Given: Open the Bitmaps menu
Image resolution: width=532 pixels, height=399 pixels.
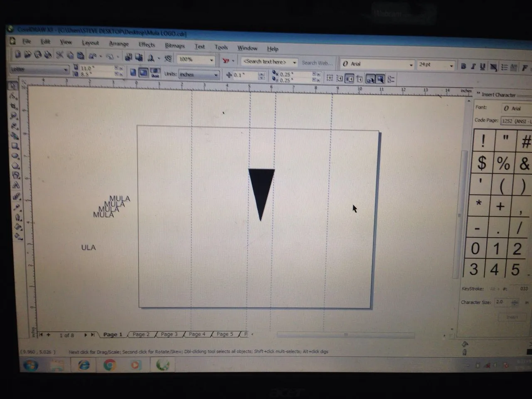Looking at the screenshot, I should 175,45.
